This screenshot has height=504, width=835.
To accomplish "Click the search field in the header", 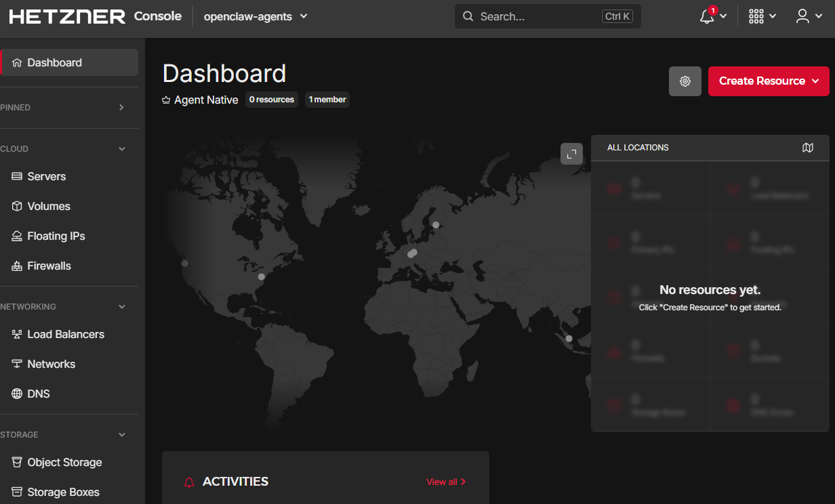I will (535, 16).
